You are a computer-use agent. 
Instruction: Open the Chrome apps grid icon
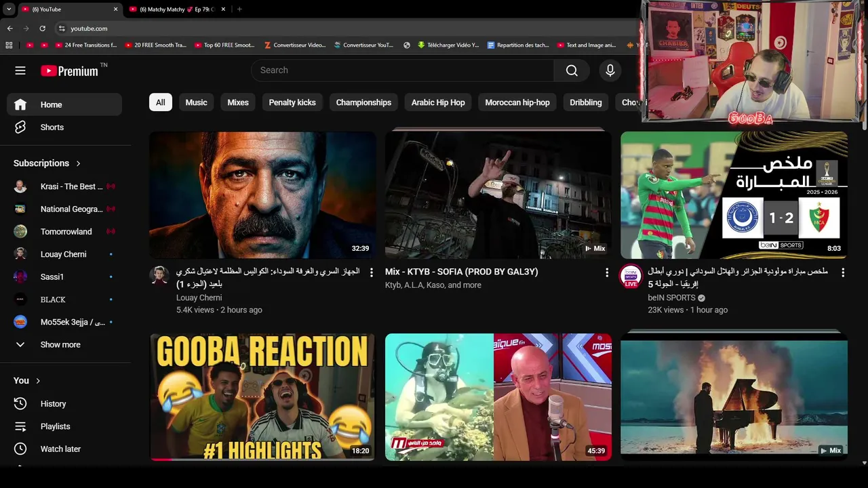click(9, 45)
